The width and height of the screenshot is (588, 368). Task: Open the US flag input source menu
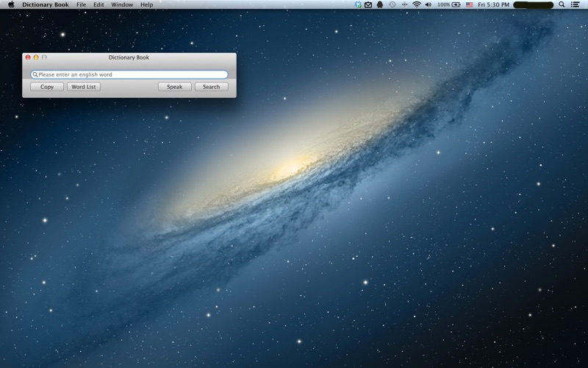(x=469, y=4)
